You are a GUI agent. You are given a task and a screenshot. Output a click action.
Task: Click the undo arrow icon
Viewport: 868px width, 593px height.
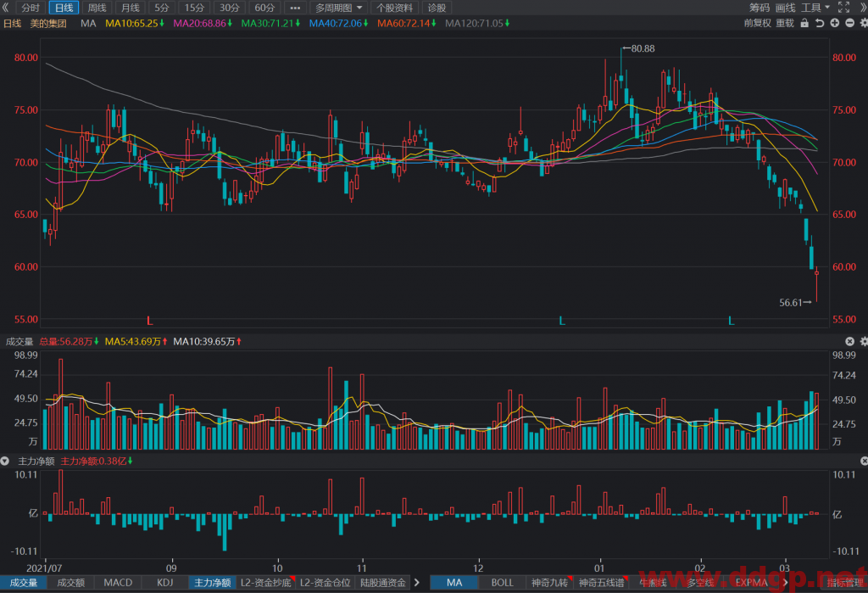820,23
